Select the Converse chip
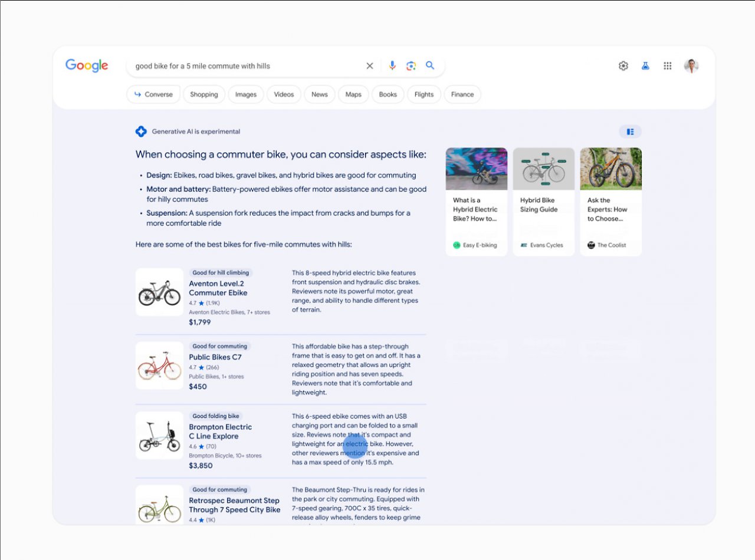This screenshot has width=755, height=560. [x=153, y=94]
